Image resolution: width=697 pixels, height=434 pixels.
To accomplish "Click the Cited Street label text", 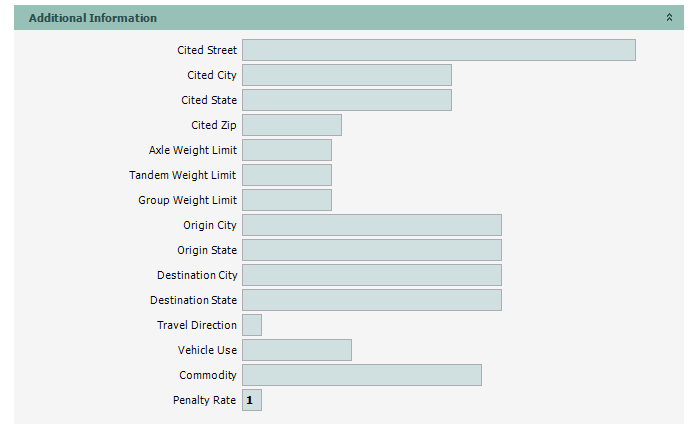I will (x=207, y=50).
